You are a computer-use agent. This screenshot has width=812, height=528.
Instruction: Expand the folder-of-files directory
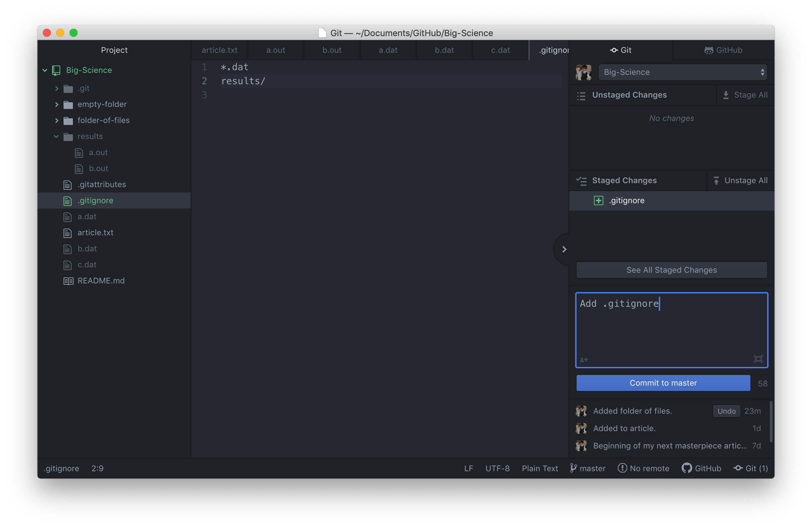(x=55, y=120)
